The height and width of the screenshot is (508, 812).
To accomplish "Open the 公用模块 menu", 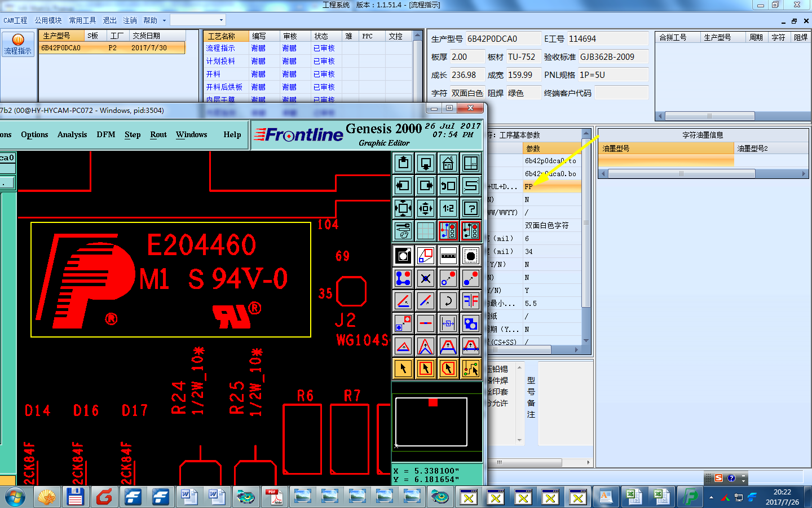I will click(x=48, y=20).
